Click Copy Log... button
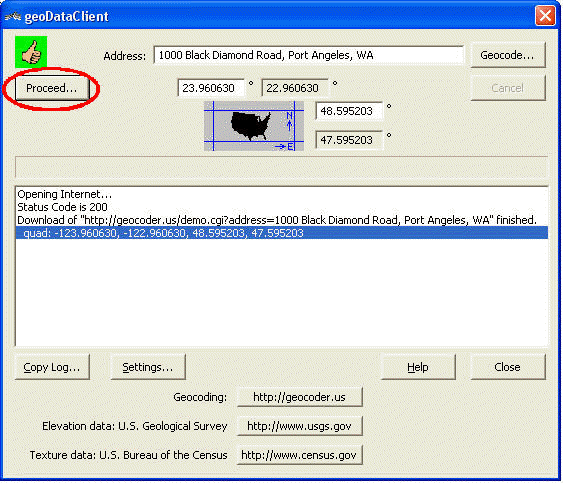This screenshot has width=563, height=483. pyautogui.click(x=52, y=367)
